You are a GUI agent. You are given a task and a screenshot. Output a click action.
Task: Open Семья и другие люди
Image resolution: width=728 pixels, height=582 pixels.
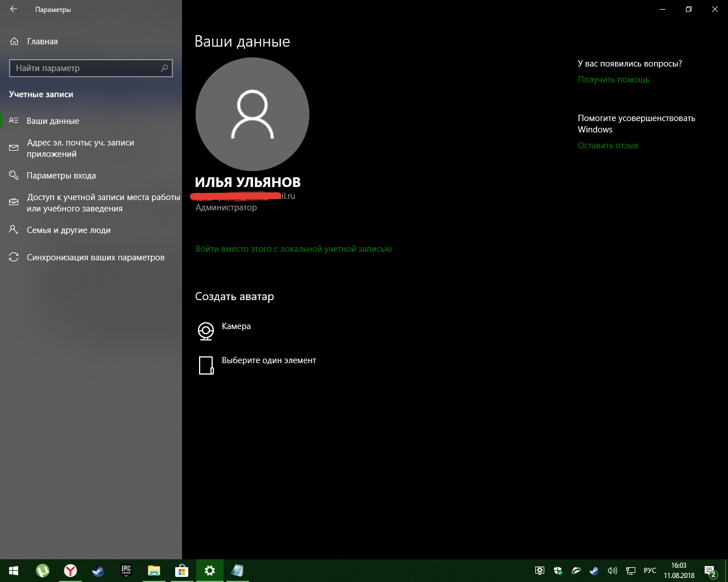click(x=68, y=230)
